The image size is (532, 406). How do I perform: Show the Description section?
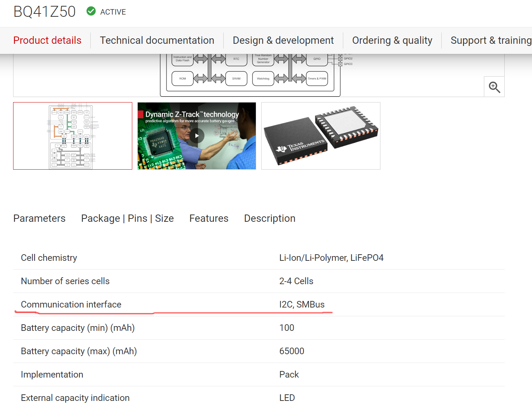[x=270, y=218]
